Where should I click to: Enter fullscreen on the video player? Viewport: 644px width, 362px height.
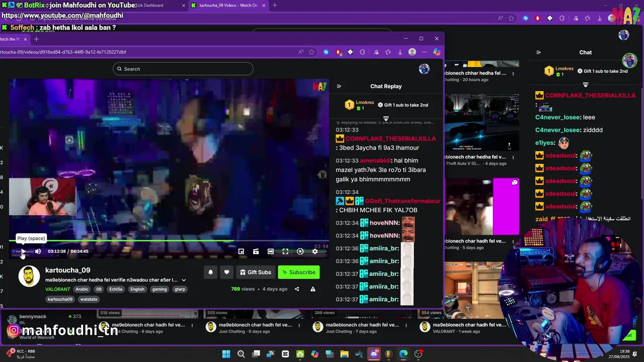tap(285, 251)
